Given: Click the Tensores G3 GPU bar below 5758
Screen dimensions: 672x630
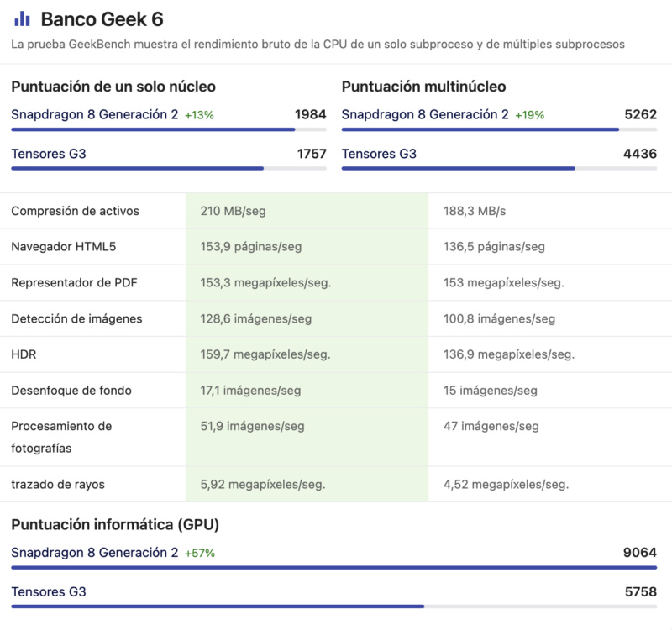Looking at the screenshot, I should pyautogui.click(x=333, y=606).
